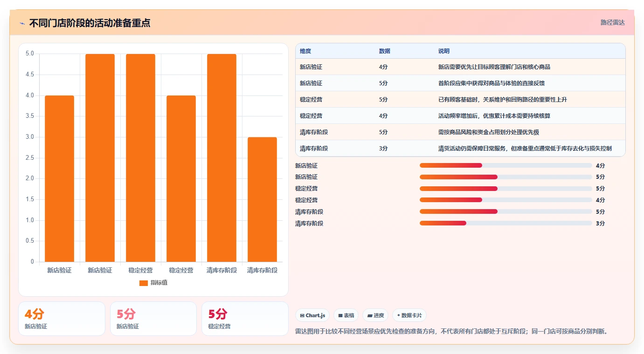The image size is (644, 354).
Task: Click the row about 关系维护和回购路径的重要性上升
Action: (x=460, y=99)
